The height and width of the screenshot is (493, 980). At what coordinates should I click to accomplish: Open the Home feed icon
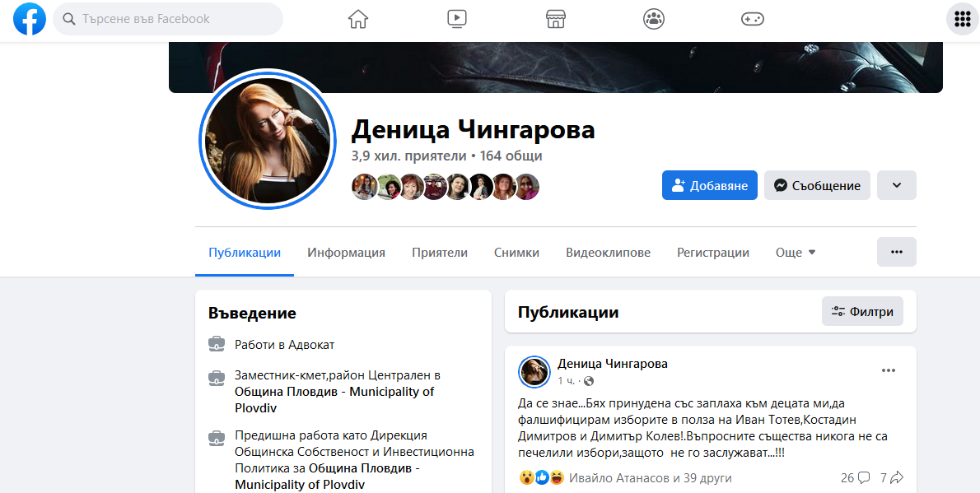[x=358, y=20]
